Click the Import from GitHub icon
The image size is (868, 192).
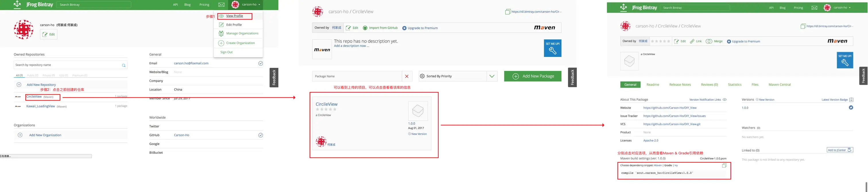pos(365,28)
